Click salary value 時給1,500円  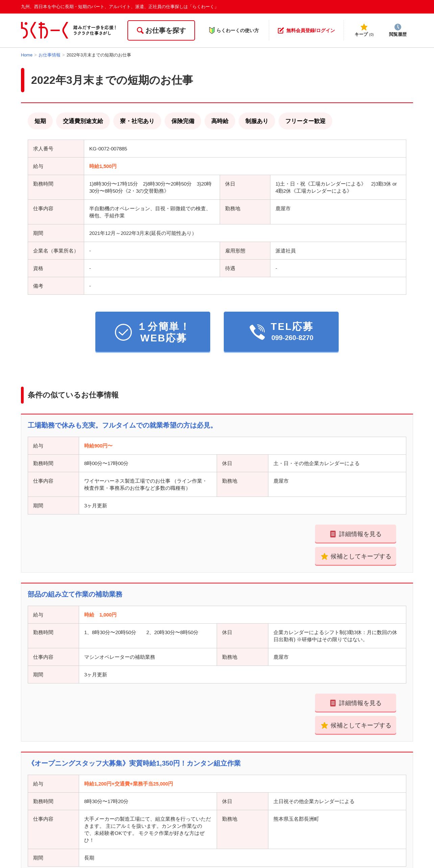[x=103, y=166]
